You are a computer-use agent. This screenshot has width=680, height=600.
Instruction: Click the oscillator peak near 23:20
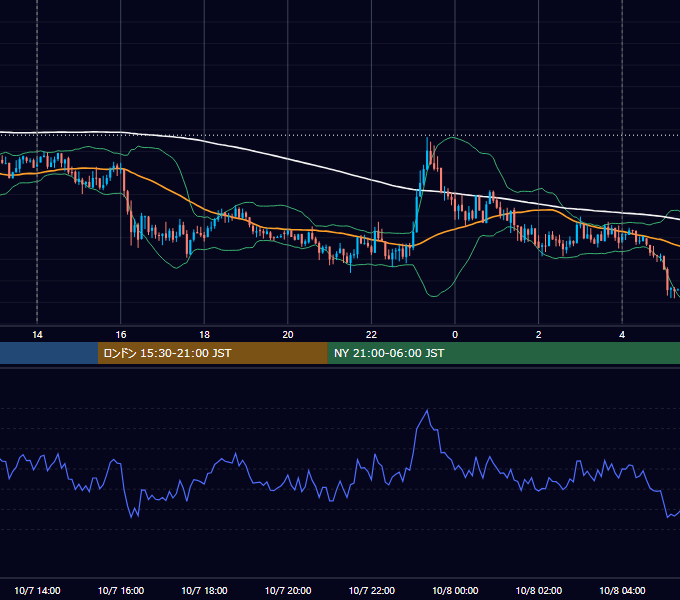[428, 410]
